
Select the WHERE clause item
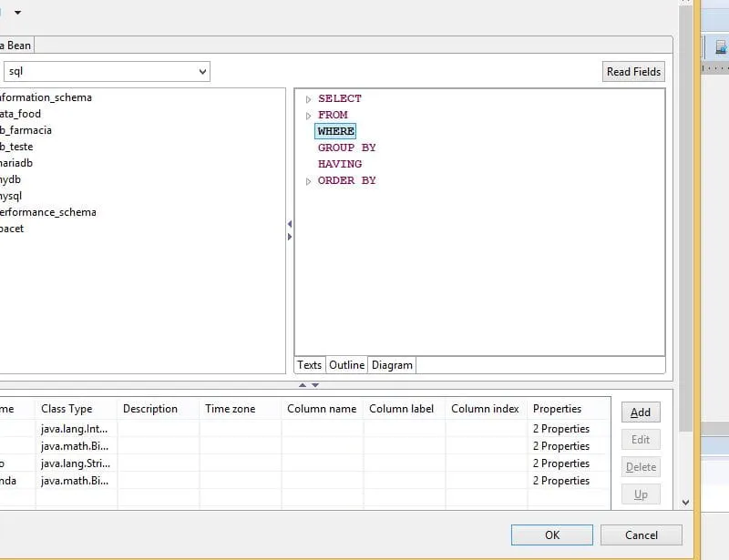coord(335,131)
